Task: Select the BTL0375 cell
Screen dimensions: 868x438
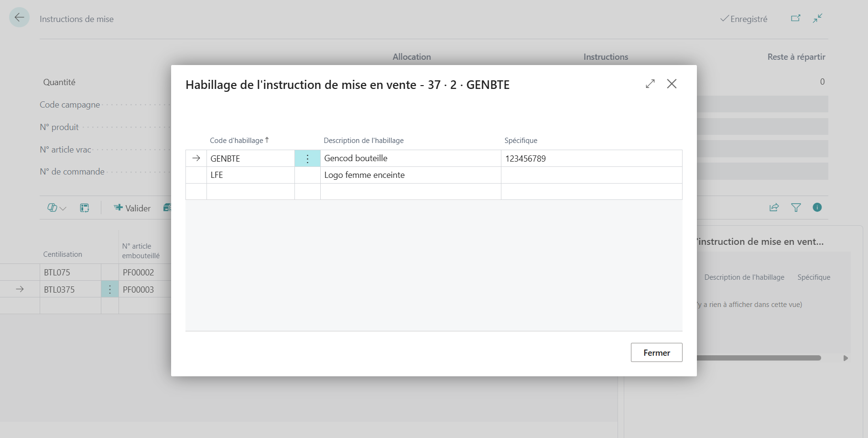Action: tap(70, 289)
